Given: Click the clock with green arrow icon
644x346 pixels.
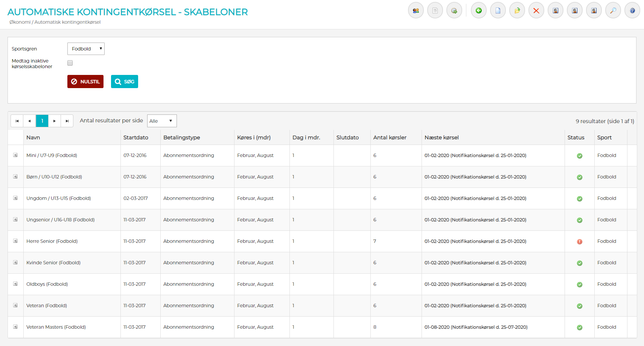Looking at the screenshot, I should pos(454,11).
